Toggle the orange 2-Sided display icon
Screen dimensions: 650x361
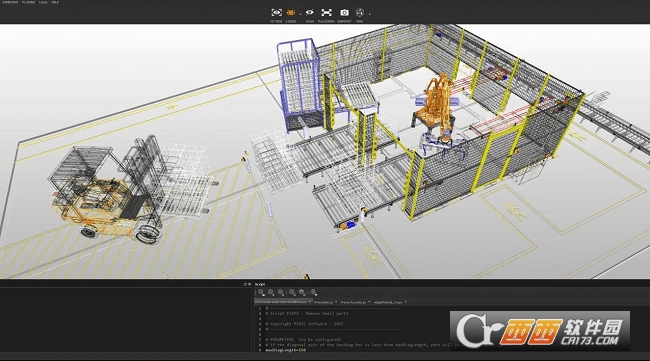[291, 12]
